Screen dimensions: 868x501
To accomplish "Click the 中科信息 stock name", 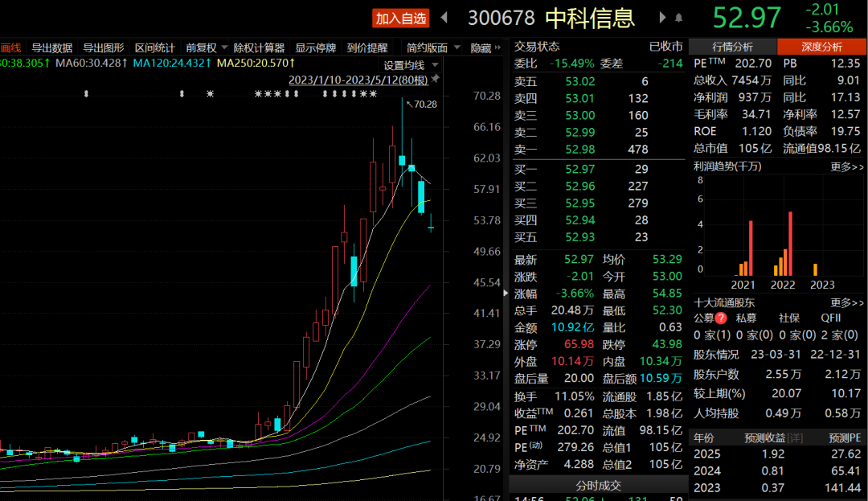I will click(590, 18).
